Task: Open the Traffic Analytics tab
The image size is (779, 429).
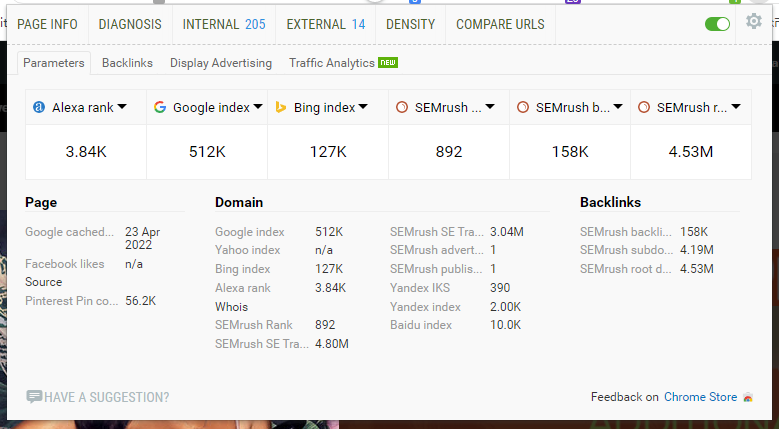Action: click(x=332, y=63)
